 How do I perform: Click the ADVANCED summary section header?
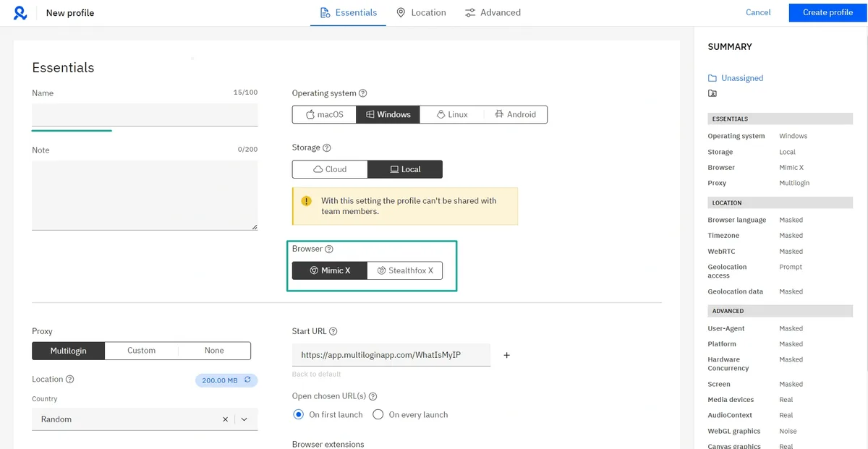pyautogui.click(x=780, y=311)
